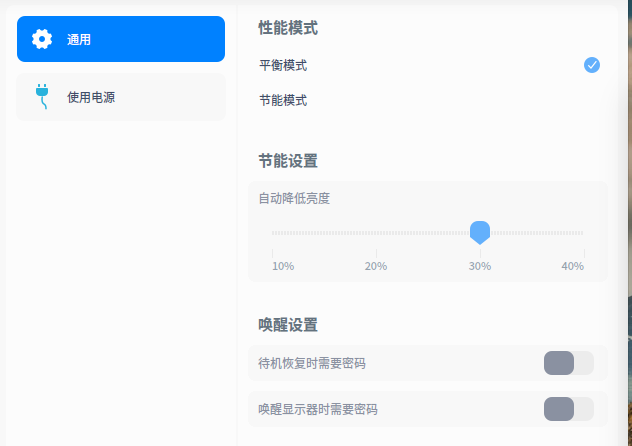Set brightness reduction slider to 20%
The height and width of the screenshot is (446, 632).
376,233
